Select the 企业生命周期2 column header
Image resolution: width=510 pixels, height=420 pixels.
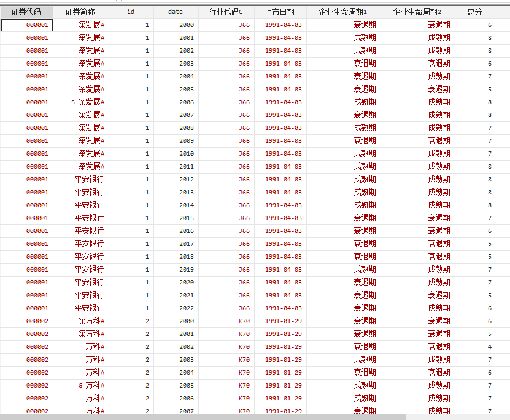click(417, 12)
